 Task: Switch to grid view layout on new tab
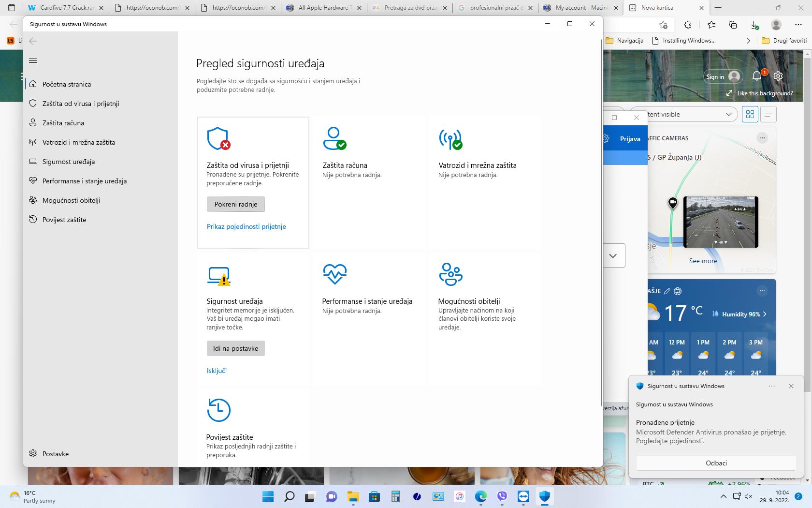[750, 114]
